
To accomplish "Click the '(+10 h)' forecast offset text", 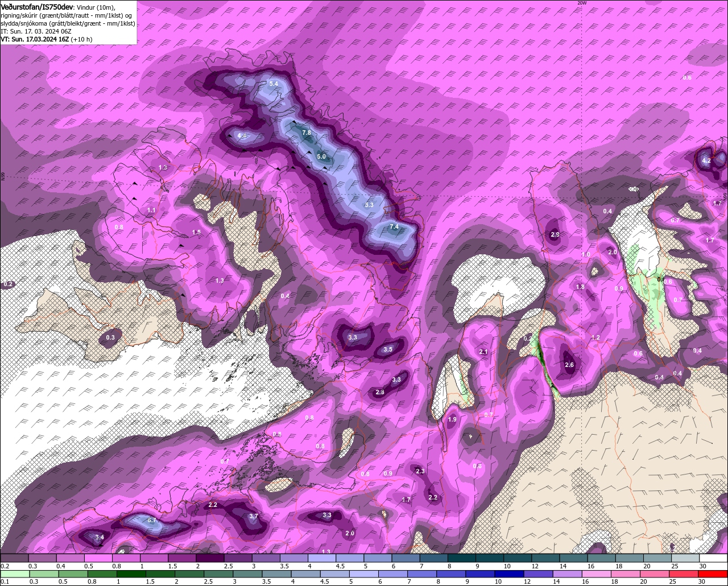I will click(82, 39).
